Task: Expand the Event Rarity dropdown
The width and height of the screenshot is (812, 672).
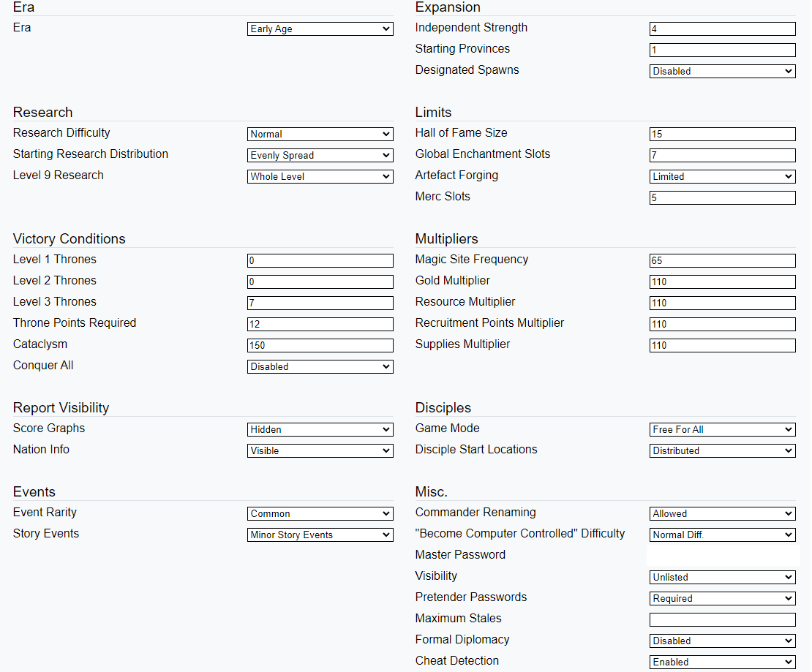Action: [x=320, y=513]
